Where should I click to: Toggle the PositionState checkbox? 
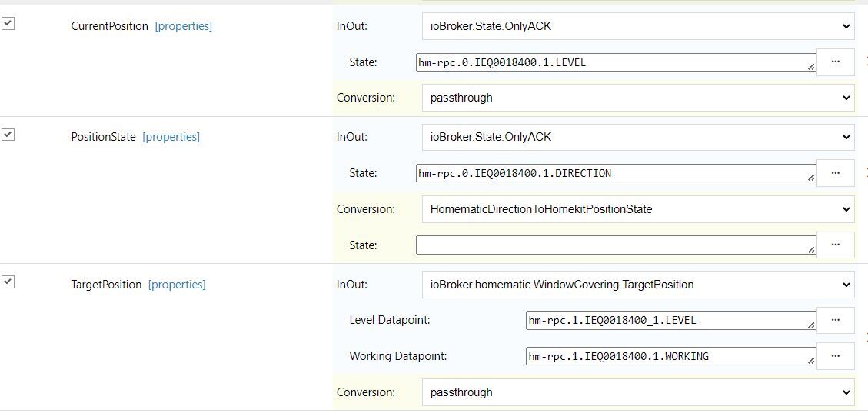(8, 134)
